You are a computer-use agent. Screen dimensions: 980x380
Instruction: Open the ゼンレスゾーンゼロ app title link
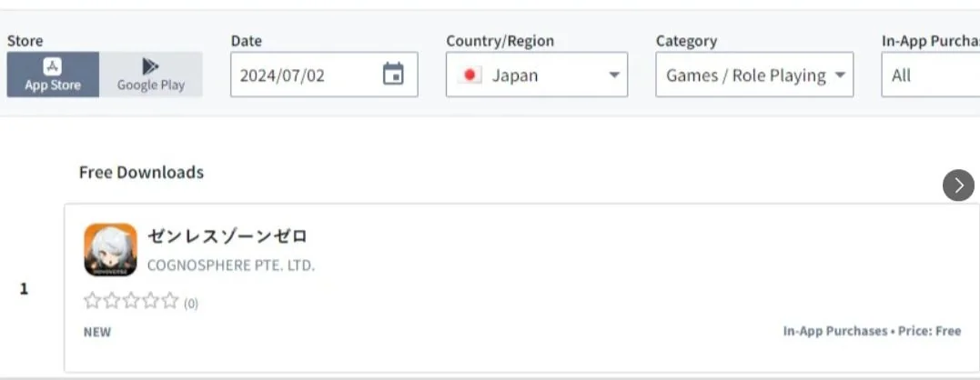(x=227, y=236)
